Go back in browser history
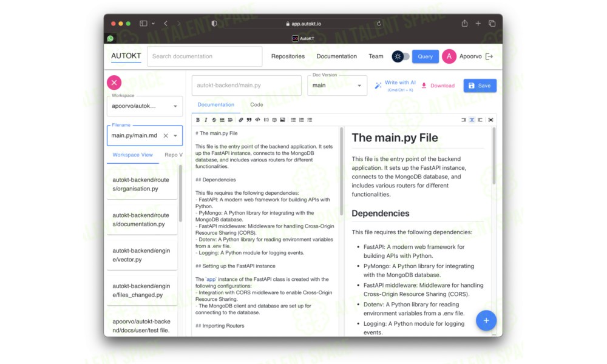 click(166, 24)
